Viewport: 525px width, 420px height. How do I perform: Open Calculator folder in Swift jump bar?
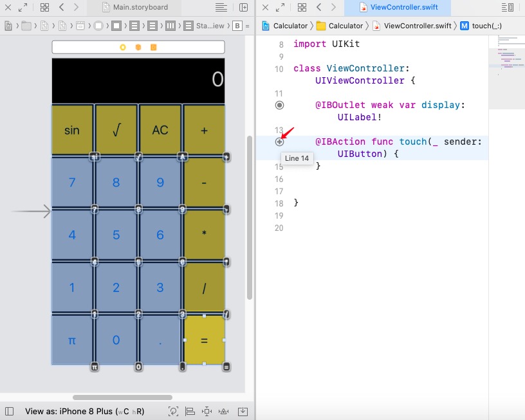click(340, 26)
